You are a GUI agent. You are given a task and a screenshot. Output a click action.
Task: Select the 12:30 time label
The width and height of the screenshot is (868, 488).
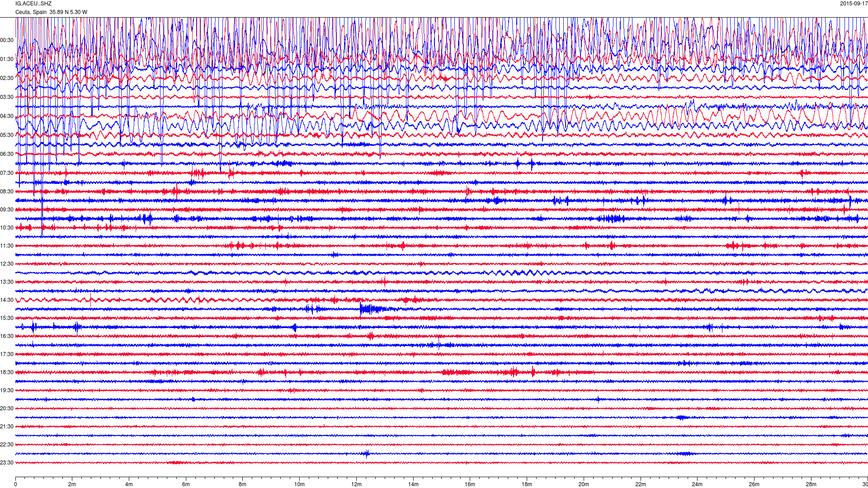(x=7, y=264)
